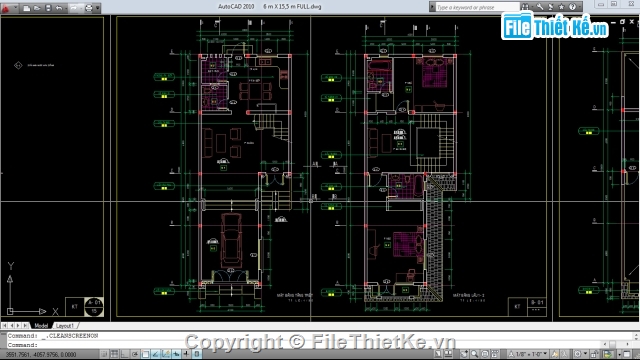Click the Plot printer icon

click(89, 8)
